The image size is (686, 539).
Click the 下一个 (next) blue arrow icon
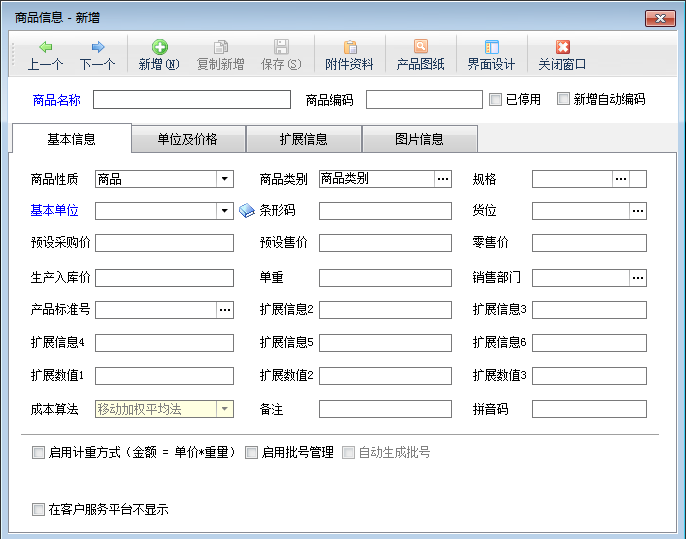pyautogui.click(x=97, y=47)
